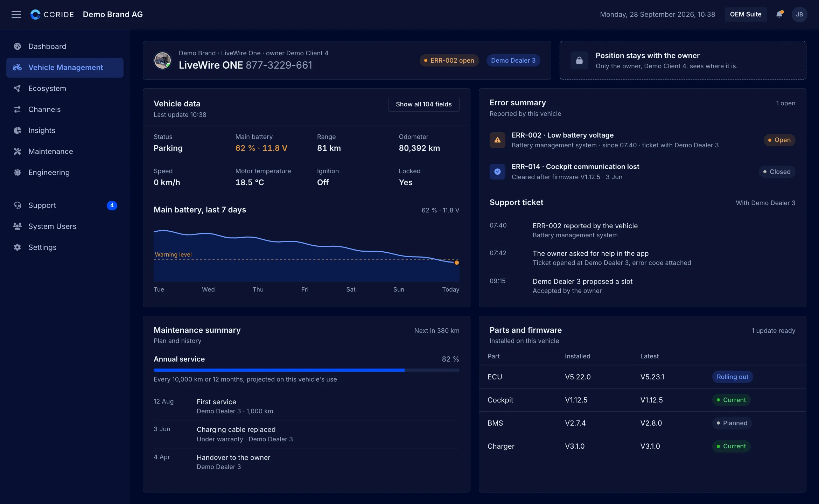Click the Current status for Cockpit

point(731,400)
